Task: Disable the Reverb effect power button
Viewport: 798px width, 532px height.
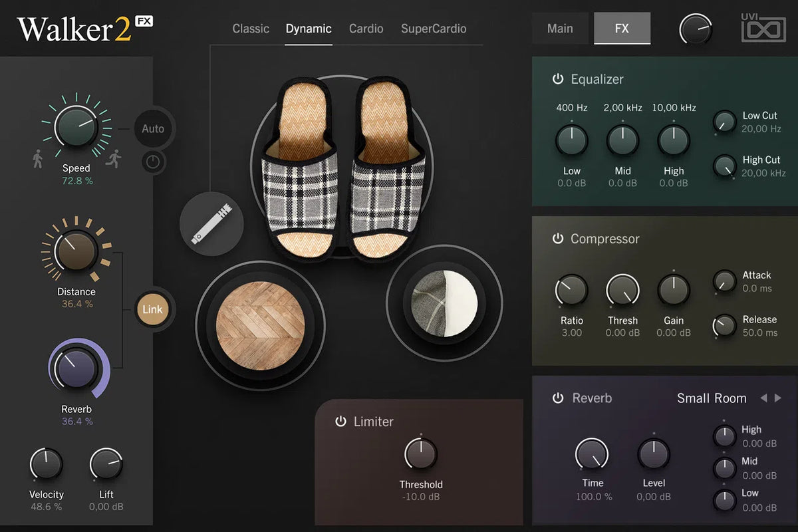Action: point(558,398)
